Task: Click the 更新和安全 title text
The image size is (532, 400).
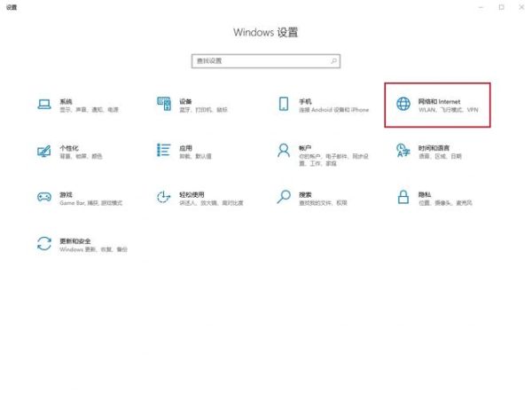Action: (75, 241)
